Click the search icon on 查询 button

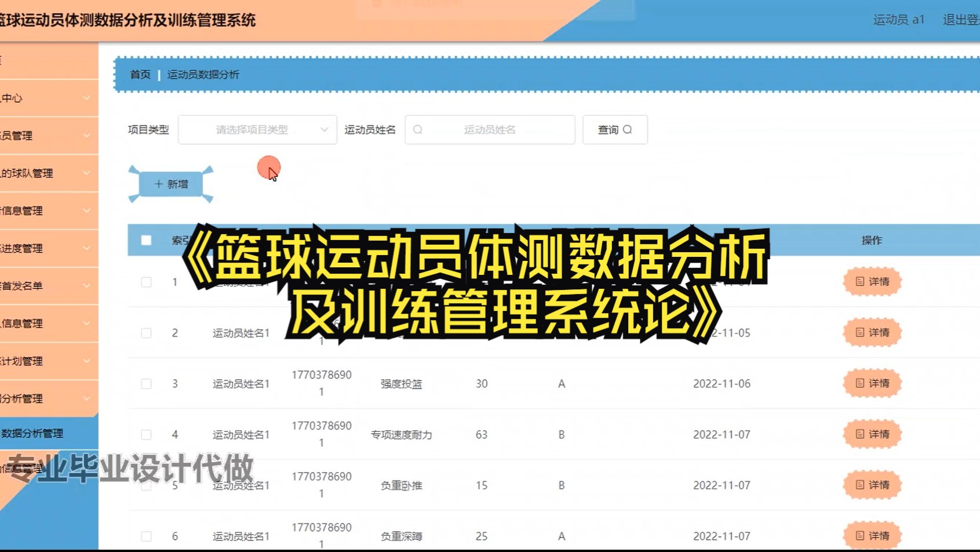coord(628,130)
